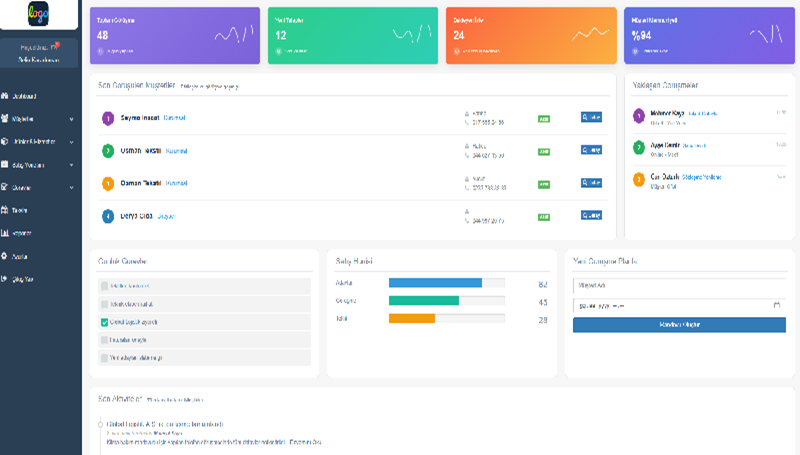
Task: Click the green avatar beside Ayşe Demir
Action: tap(639, 147)
